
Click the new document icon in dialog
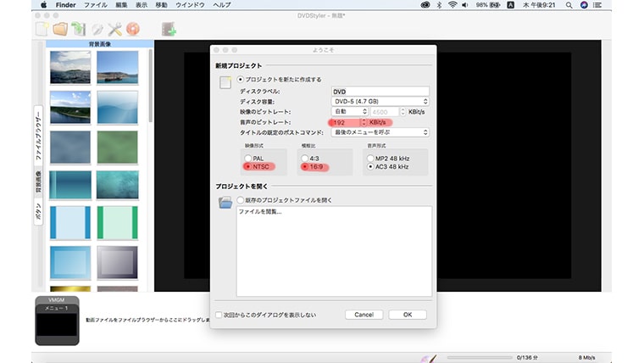pyautogui.click(x=225, y=82)
